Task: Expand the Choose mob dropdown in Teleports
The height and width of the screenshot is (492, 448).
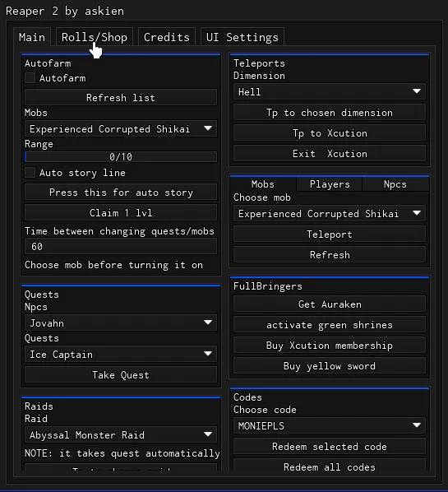Action: coord(330,213)
